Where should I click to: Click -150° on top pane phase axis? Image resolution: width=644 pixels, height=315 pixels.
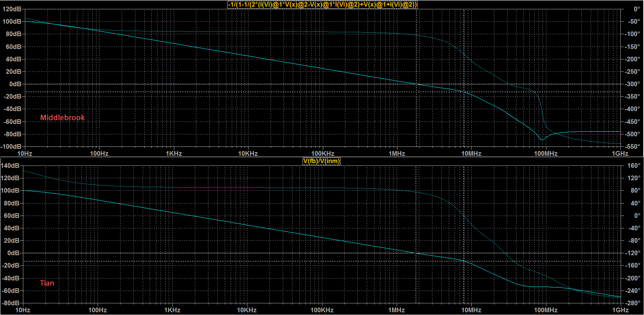coord(633,47)
